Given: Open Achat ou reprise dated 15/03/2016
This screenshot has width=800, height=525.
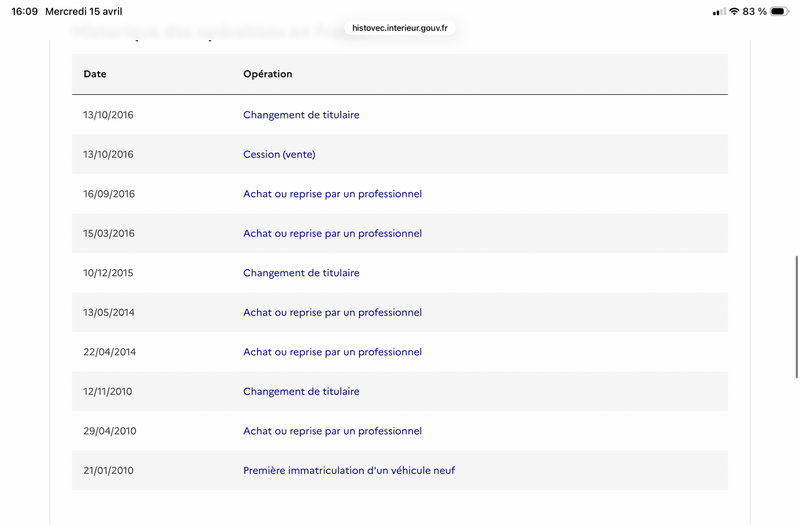Looking at the screenshot, I should pyautogui.click(x=332, y=233).
